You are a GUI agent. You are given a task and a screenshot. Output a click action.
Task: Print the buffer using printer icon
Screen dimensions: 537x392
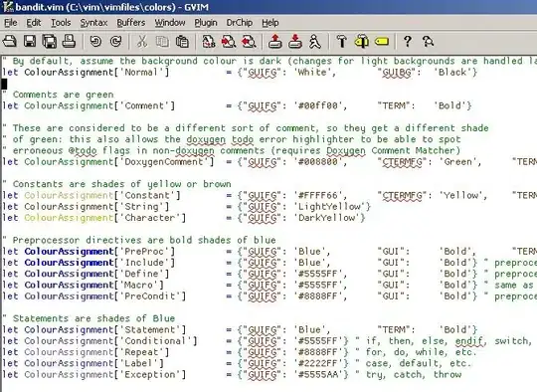pyautogui.click(x=69, y=42)
